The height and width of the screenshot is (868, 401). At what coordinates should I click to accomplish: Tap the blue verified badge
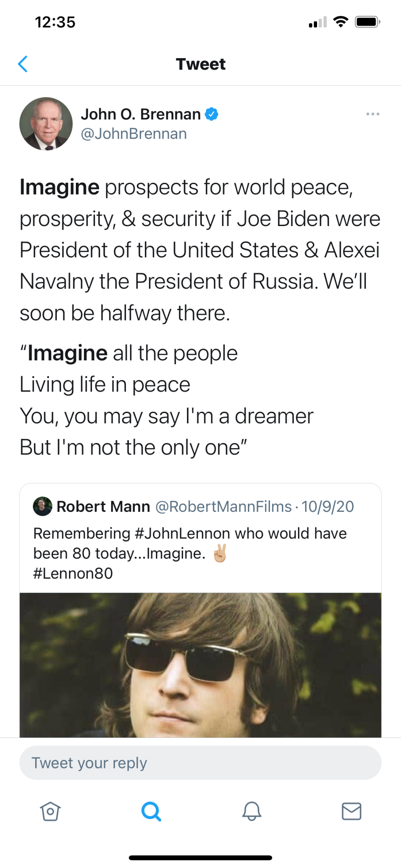click(x=212, y=114)
